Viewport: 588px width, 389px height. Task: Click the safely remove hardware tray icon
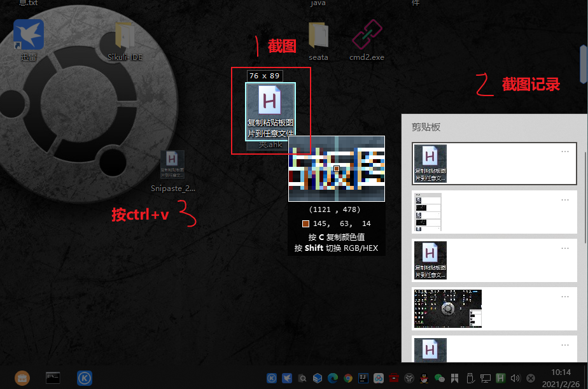[470, 378]
